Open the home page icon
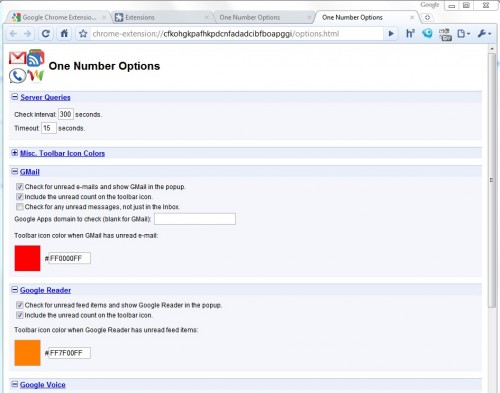This screenshot has height=393, width=500. (64, 33)
